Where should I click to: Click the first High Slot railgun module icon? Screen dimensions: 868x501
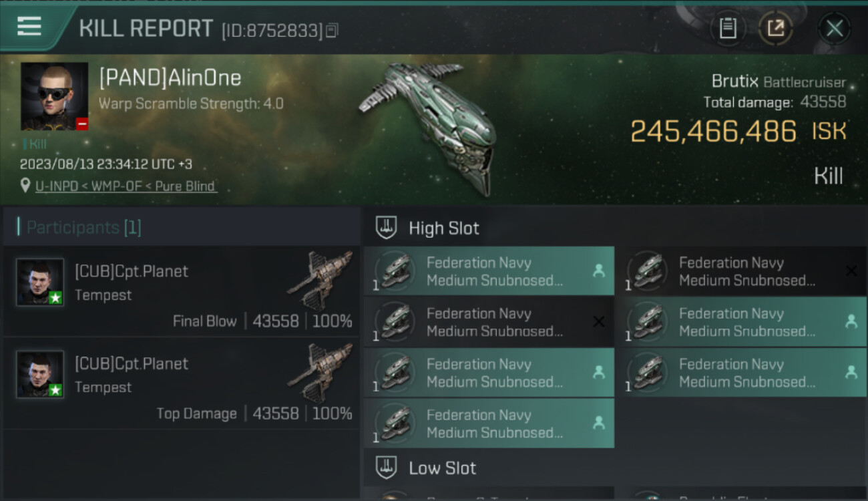coord(395,271)
